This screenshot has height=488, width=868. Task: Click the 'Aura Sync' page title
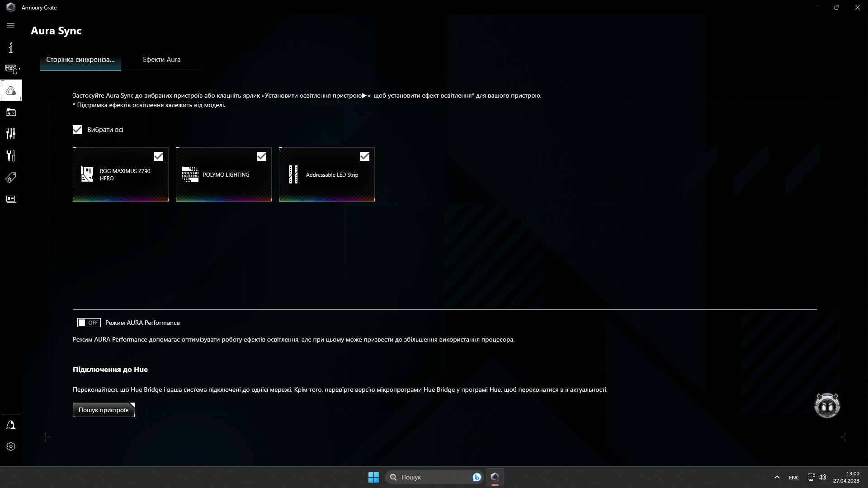click(x=56, y=31)
